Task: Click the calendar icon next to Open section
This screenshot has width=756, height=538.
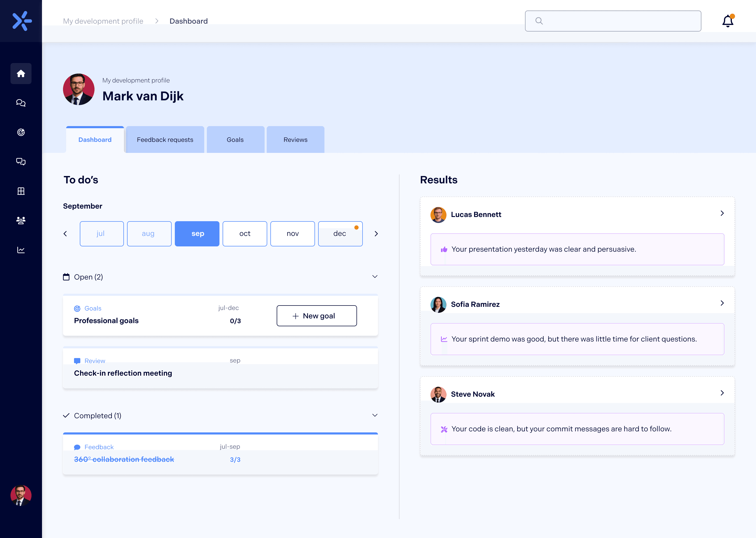Action: (66, 277)
